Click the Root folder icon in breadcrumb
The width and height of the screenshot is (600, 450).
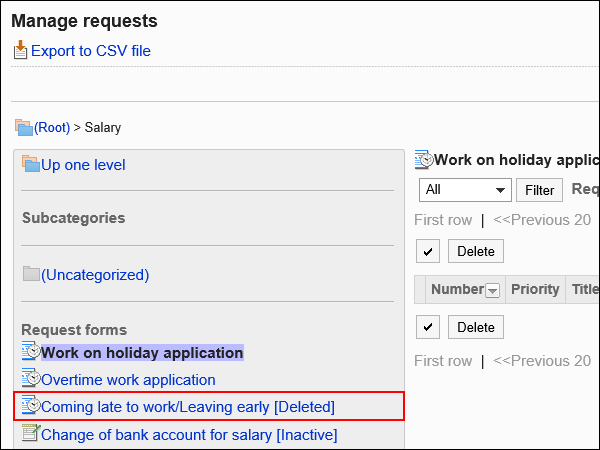point(24,127)
